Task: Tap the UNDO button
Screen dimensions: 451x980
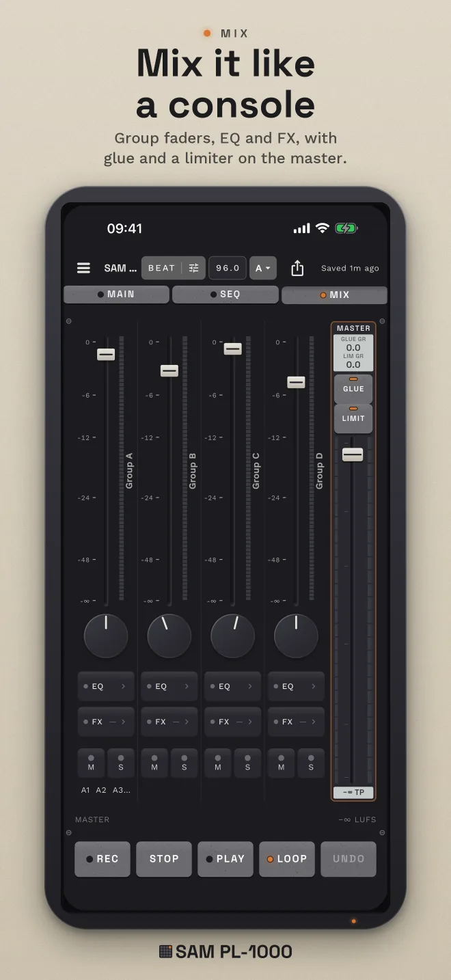Action: click(348, 859)
